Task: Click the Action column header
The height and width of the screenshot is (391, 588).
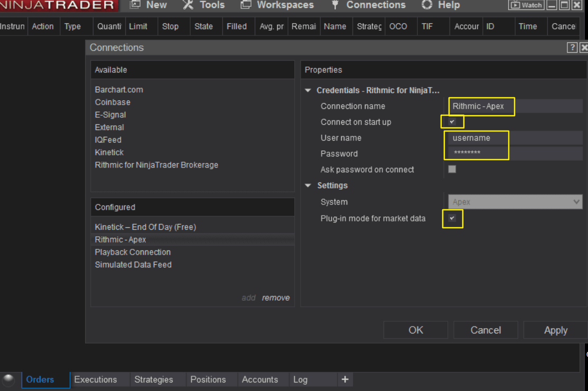Action: [43, 26]
